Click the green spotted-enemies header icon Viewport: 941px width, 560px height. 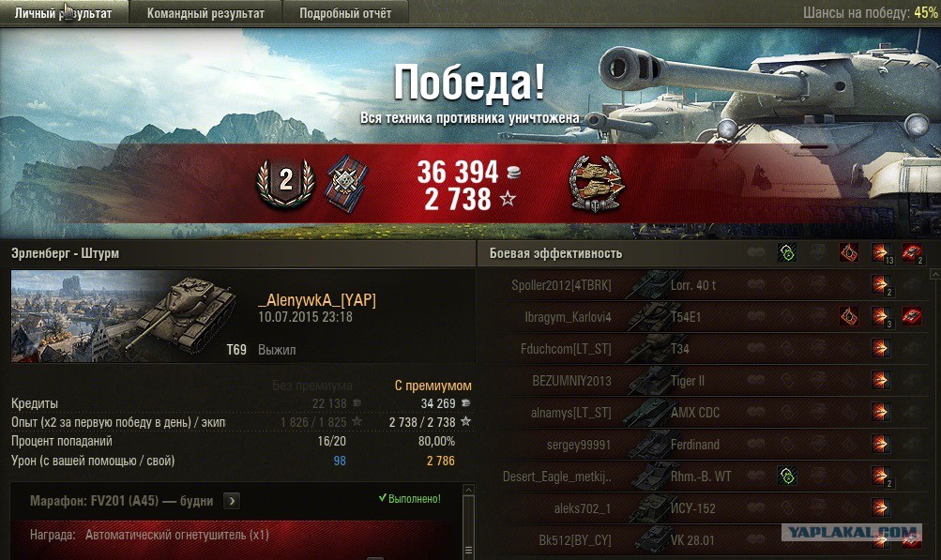[x=787, y=253]
